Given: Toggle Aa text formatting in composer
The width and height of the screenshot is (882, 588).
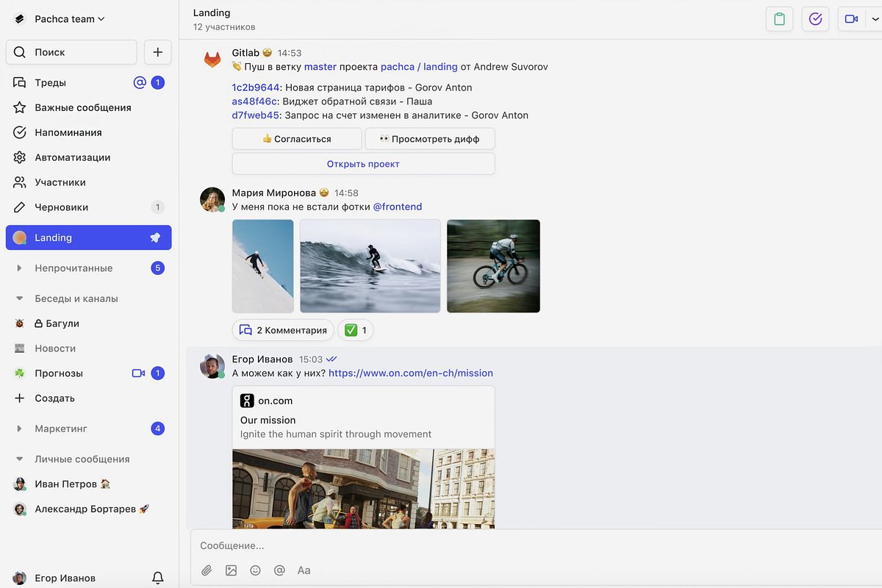Looking at the screenshot, I should click(304, 570).
